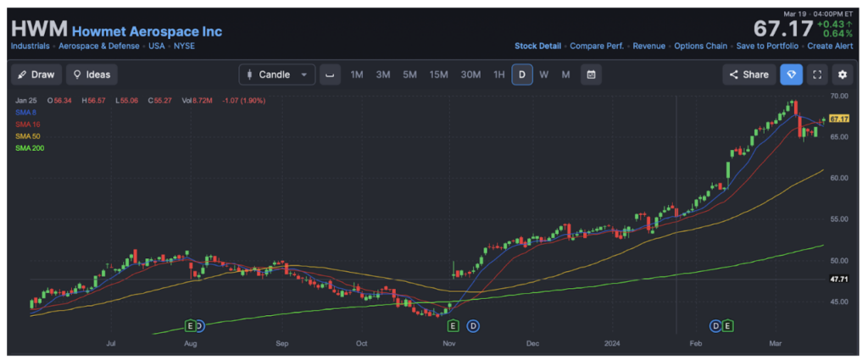Image resolution: width=868 pixels, height=360 pixels.
Task: Expand the Candle chart type dropdown
Action: (x=277, y=75)
